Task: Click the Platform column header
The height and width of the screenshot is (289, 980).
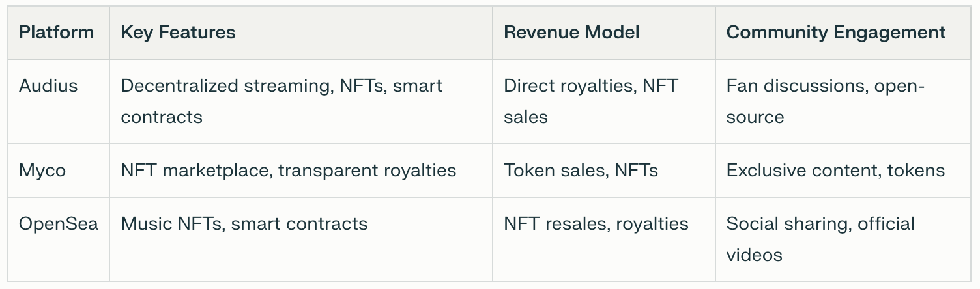Action: tap(56, 33)
